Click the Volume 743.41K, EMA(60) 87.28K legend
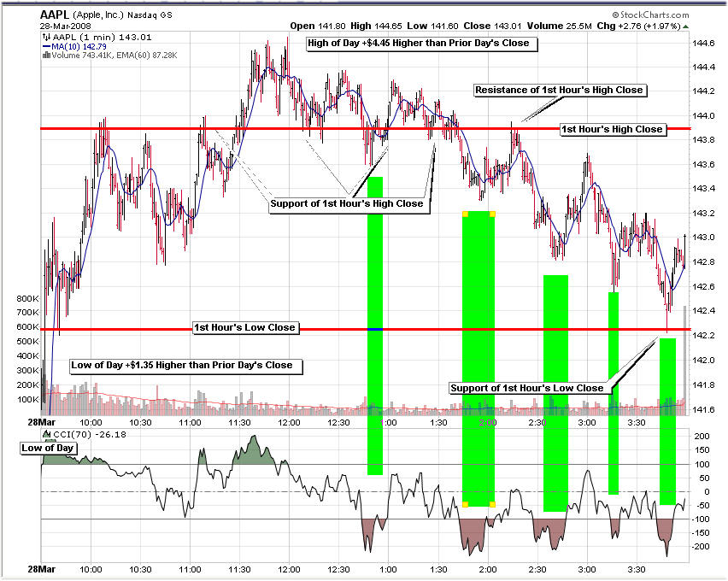728x581 pixels. click(114, 56)
